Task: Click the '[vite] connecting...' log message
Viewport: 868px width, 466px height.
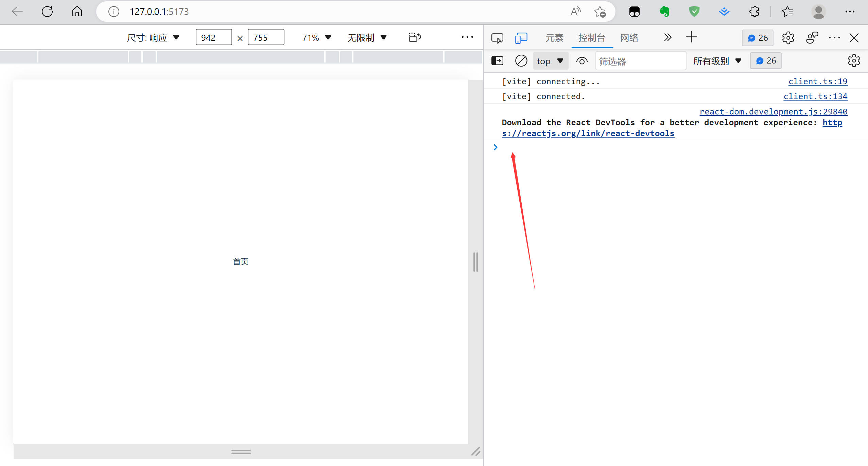Action: (551, 82)
